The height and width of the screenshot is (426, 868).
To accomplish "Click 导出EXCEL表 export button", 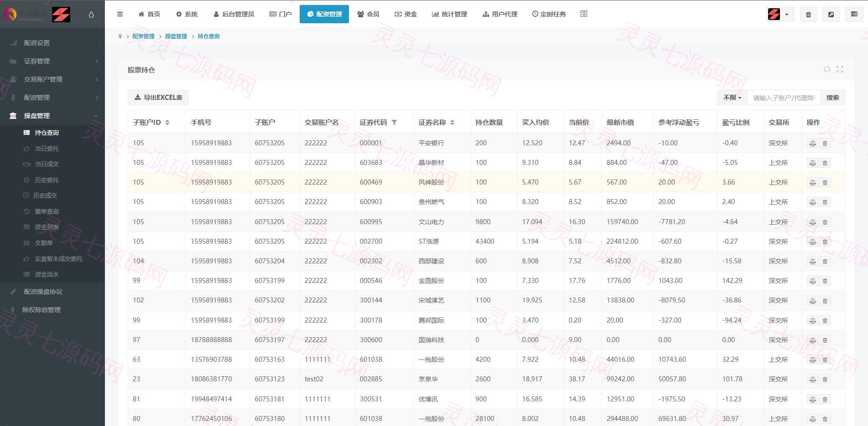I will pyautogui.click(x=158, y=98).
